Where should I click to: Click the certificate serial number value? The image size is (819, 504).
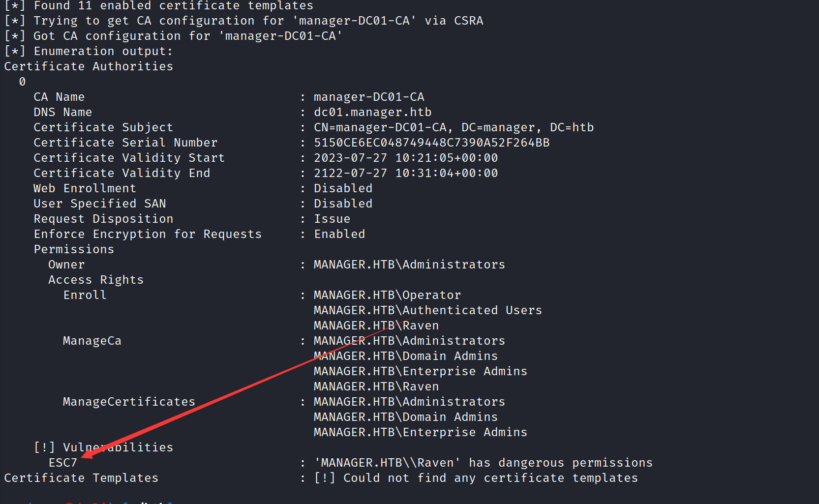pos(432,143)
